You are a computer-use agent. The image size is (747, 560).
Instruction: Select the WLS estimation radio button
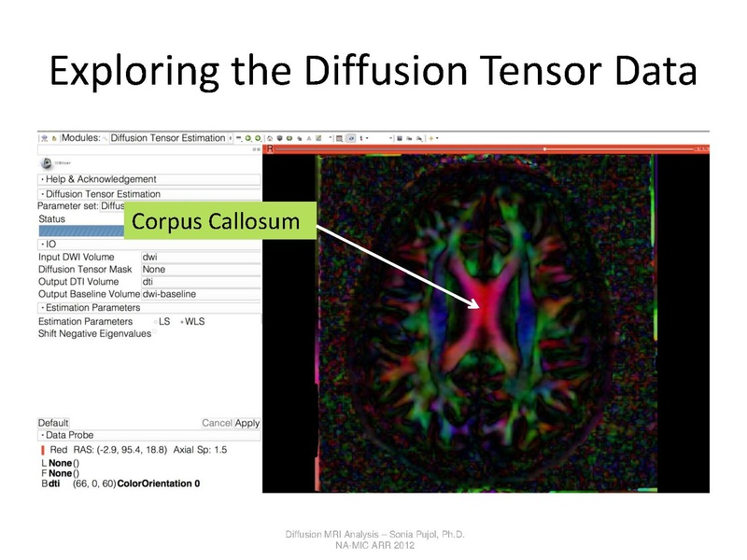(182, 322)
